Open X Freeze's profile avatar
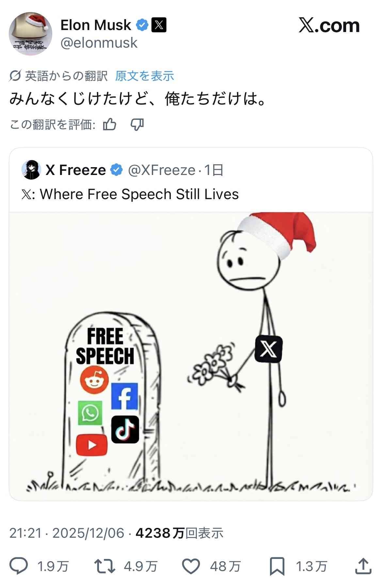 (x=31, y=170)
